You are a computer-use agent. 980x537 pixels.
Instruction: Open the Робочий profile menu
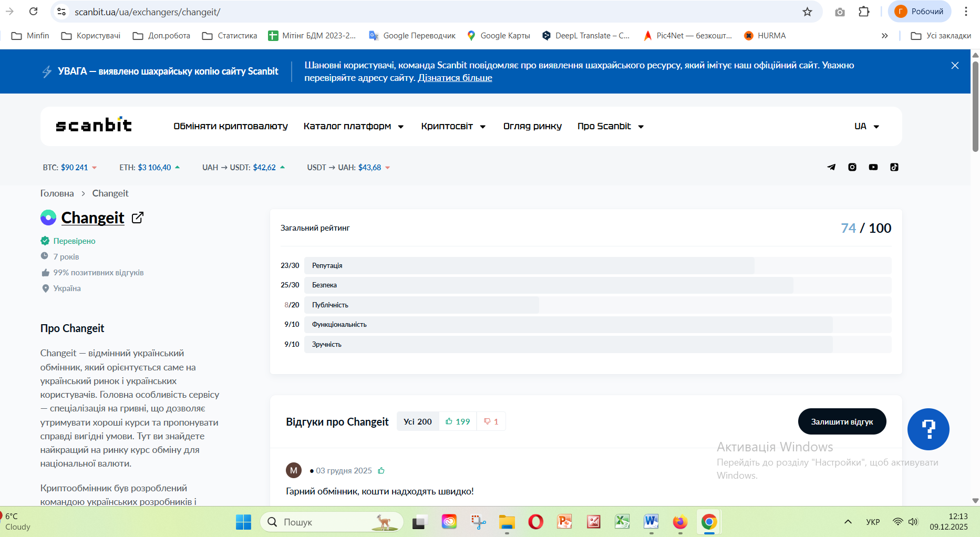(x=920, y=12)
